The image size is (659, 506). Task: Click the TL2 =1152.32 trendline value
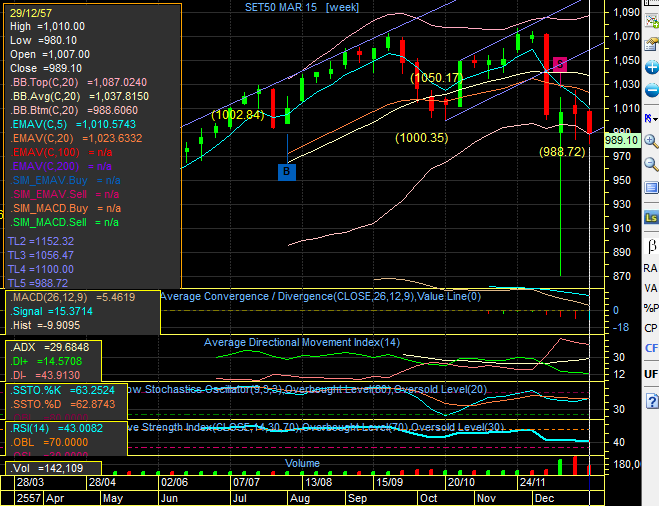pyautogui.click(x=41, y=241)
